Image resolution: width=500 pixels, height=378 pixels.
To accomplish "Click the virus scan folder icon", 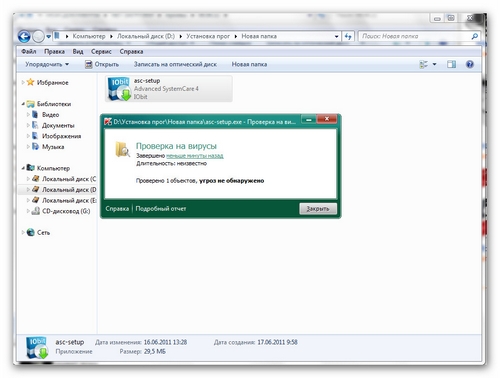I will click(x=122, y=149).
